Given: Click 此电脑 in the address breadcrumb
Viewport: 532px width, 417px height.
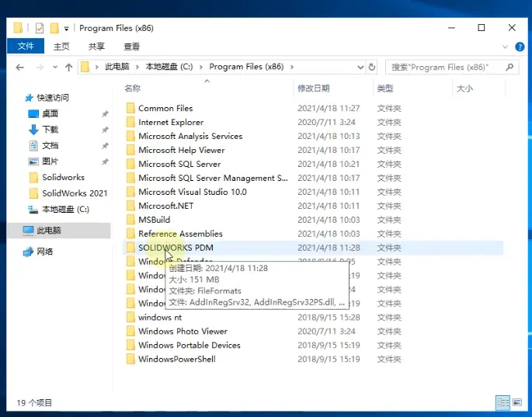Looking at the screenshot, I should [x=117, y=67].
